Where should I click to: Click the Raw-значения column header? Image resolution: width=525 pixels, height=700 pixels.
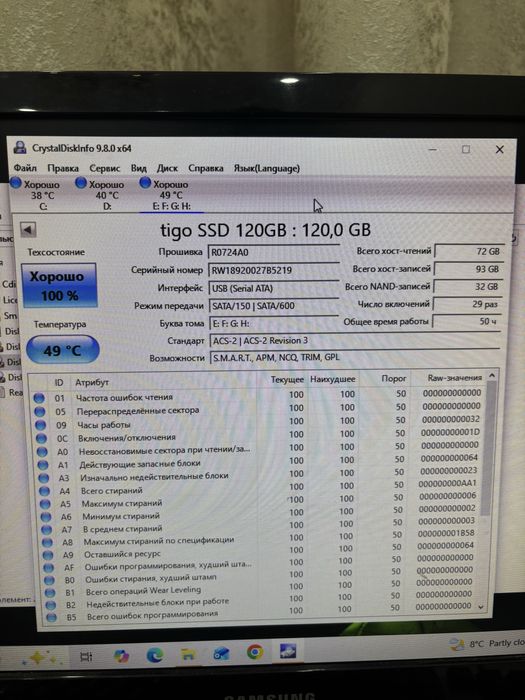(x=454, y=378)
